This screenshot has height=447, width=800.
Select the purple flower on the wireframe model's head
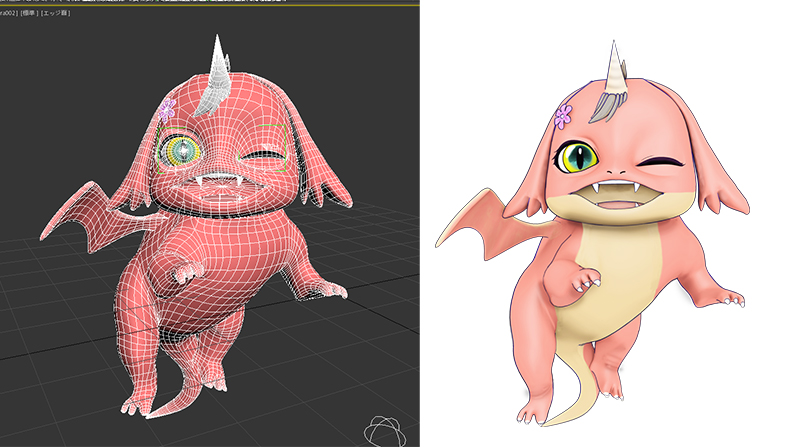(167, 110)
